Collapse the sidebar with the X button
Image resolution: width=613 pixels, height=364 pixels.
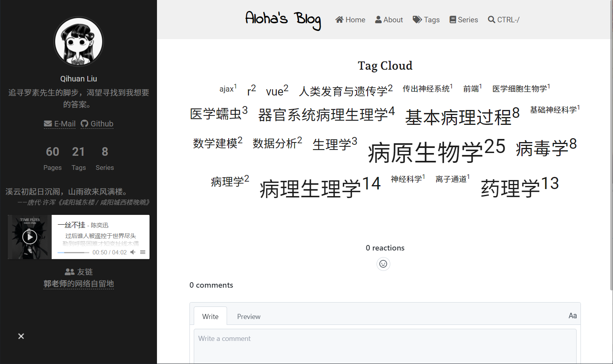pyautogui.click(x=21, y=336)
